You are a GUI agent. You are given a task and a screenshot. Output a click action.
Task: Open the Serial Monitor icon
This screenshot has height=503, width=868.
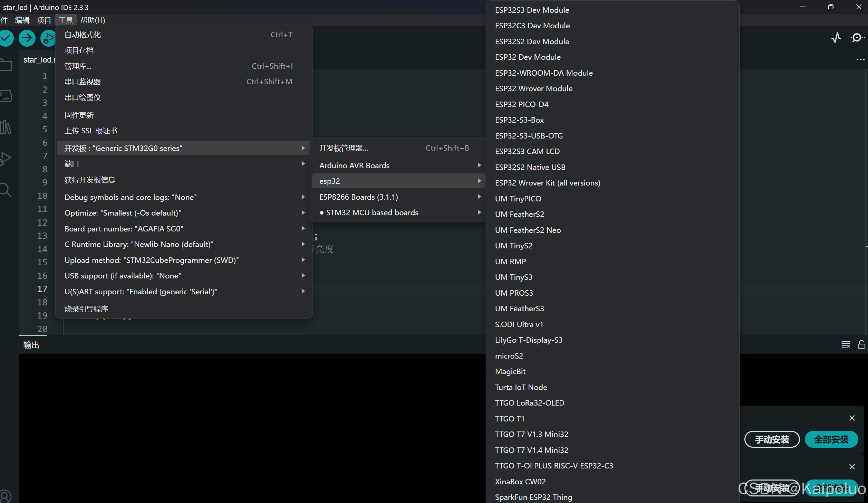[857, 38]
